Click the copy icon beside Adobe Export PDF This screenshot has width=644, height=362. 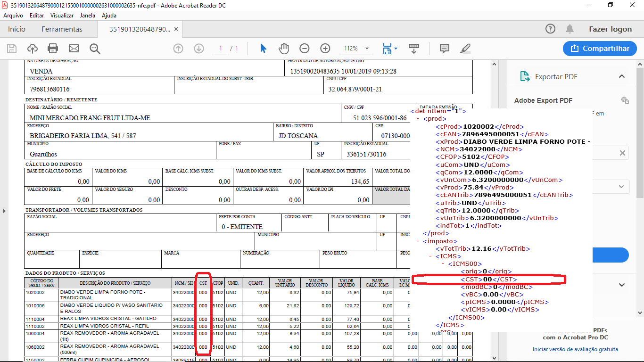click(x=625, y=100)
